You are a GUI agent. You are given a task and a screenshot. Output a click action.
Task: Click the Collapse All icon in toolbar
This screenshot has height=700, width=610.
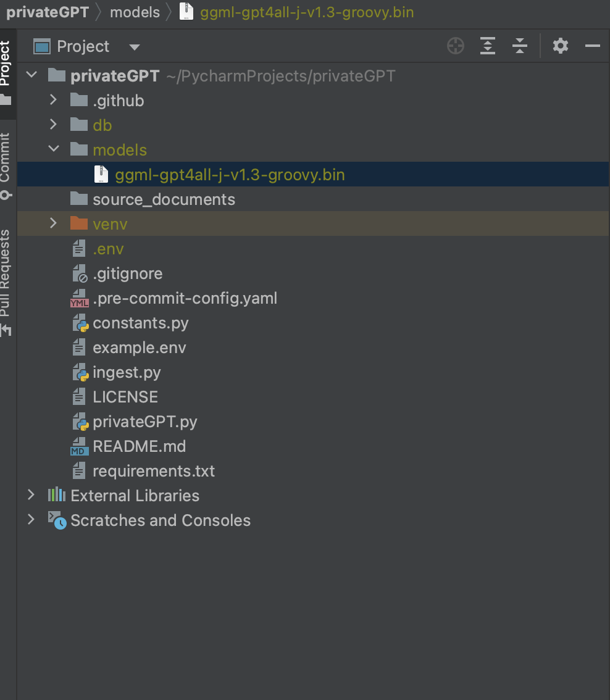coord(520,46)
